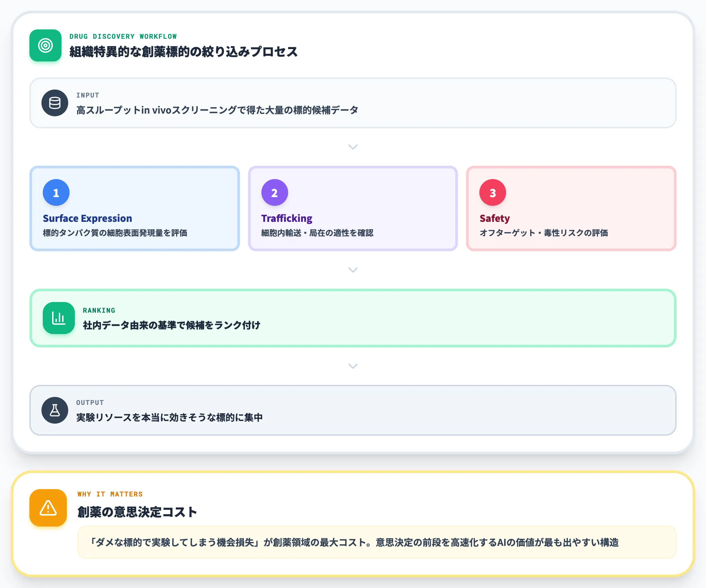Click the green bar chart RANKING icon
The image size is (706, 588).
[x=59, y=318]
